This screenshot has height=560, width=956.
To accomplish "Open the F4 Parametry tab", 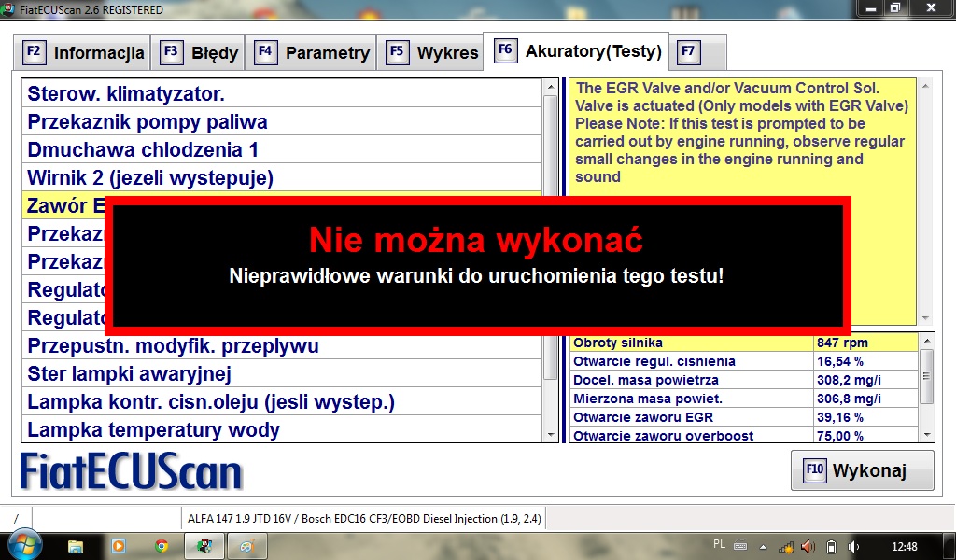I will pyautogui.click(x=311, y=53).
